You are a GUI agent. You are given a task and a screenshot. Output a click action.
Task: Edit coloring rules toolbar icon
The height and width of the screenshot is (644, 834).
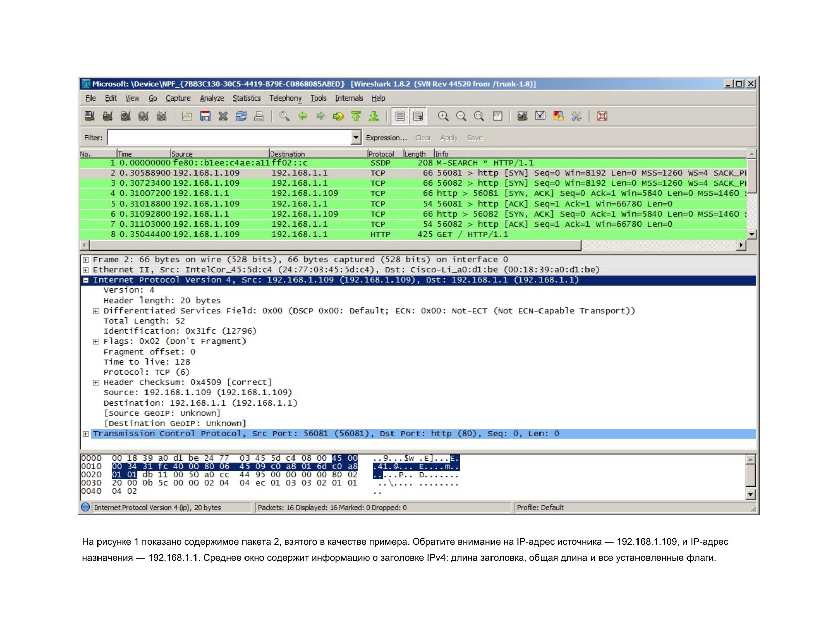pyautogui.click(x=558, y=116)
